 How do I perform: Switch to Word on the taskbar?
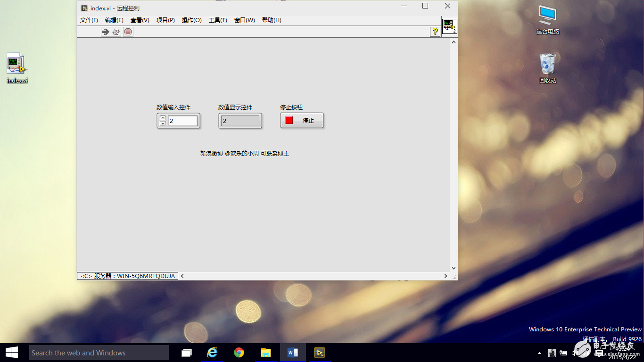tap(292, 353)
